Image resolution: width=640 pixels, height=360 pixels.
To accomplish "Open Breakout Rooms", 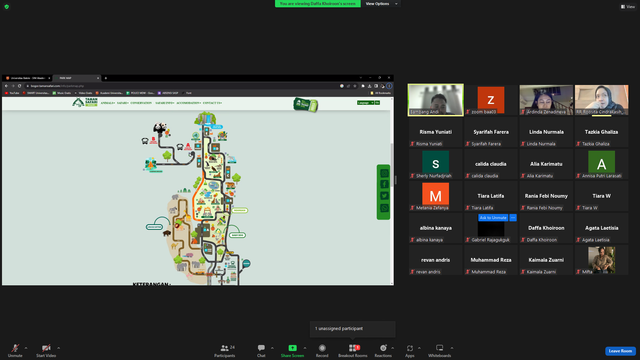I will [x=353, y=350].
